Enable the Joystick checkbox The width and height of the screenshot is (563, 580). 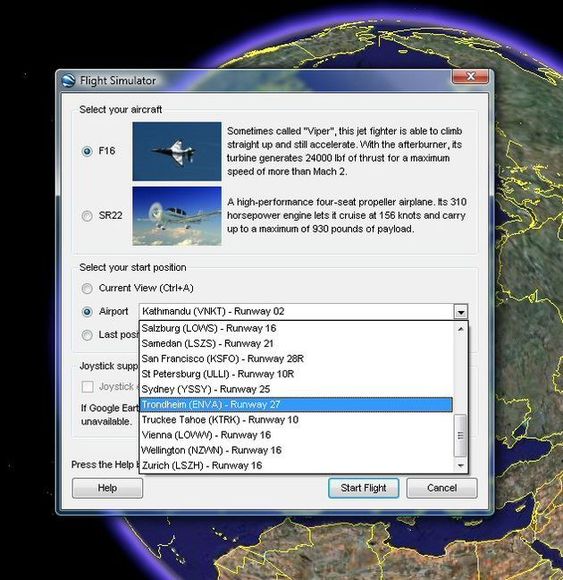87,387
